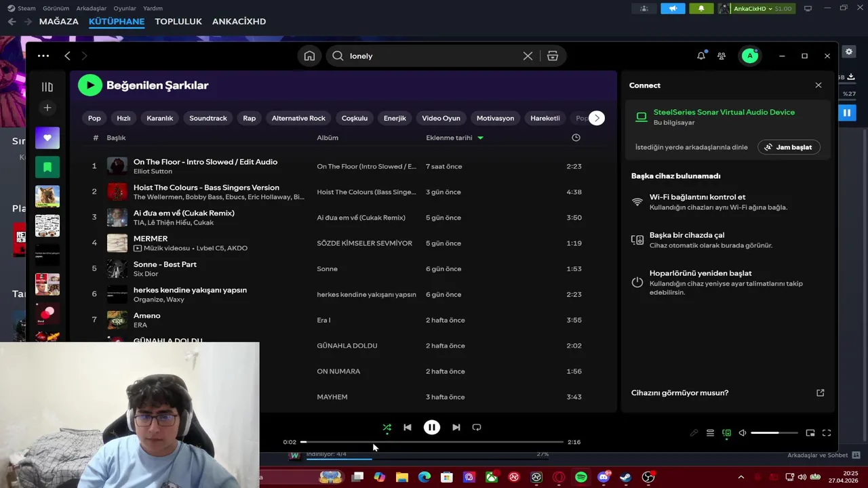
Task: Filter liked songs by Karanlık
Action: coord(160,119)
